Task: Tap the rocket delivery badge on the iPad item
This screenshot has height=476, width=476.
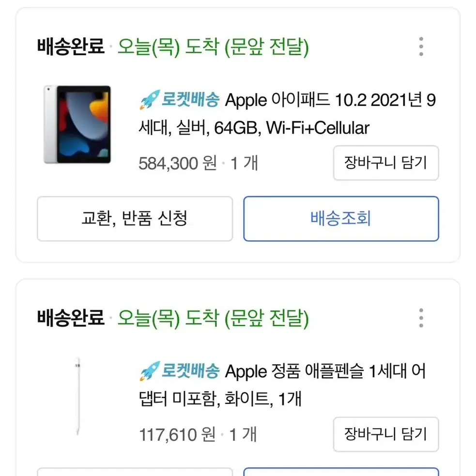Action: point(180,100)
